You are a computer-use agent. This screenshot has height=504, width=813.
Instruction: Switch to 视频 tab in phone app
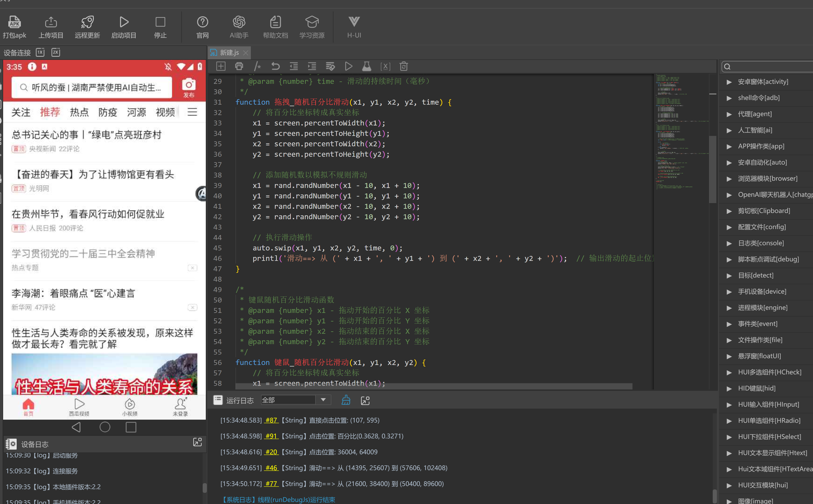click(165, 112)
